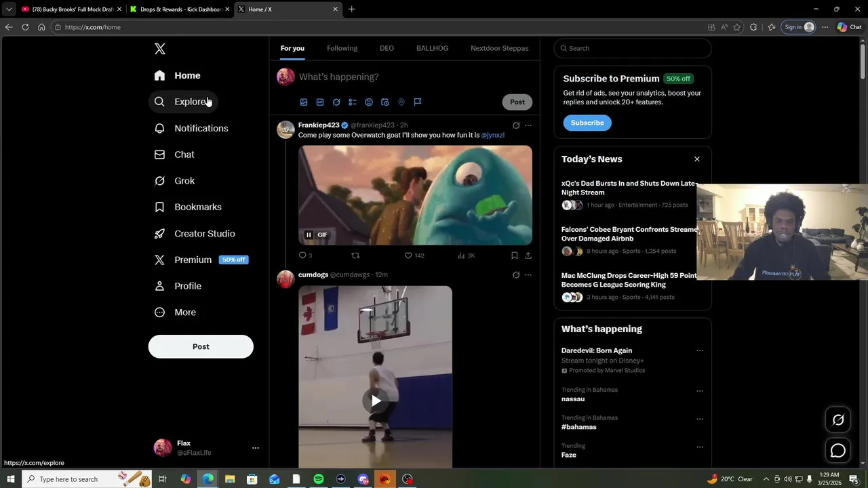The height and width of the screenshot is (488, 868).
Task: Add this page to browser favorites
Action: pos(737,27)
